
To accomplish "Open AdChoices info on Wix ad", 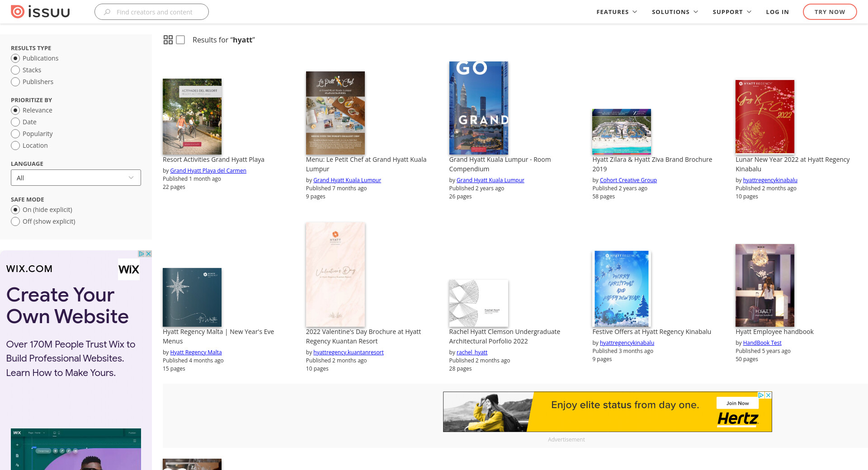I will click(142, 254).
